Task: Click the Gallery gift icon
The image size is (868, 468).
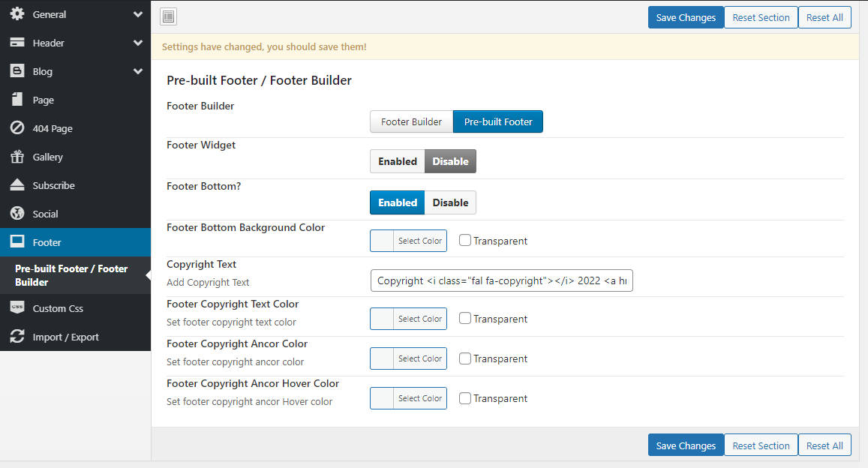Action: 17,157
